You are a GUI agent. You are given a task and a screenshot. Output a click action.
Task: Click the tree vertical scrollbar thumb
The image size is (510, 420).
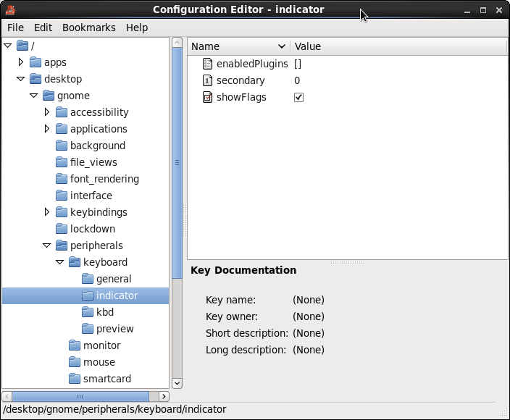pyautogui.click(x=177, y=163)
